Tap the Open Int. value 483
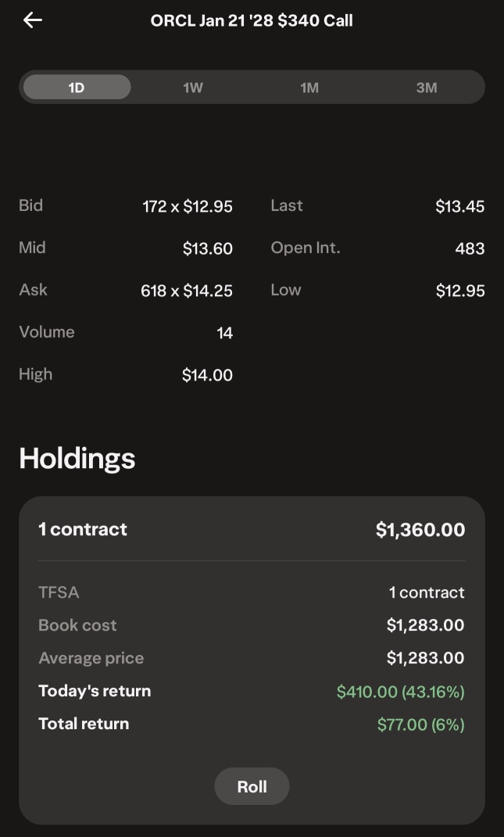This screenshot has width=504, height=837. coord(470,249)
